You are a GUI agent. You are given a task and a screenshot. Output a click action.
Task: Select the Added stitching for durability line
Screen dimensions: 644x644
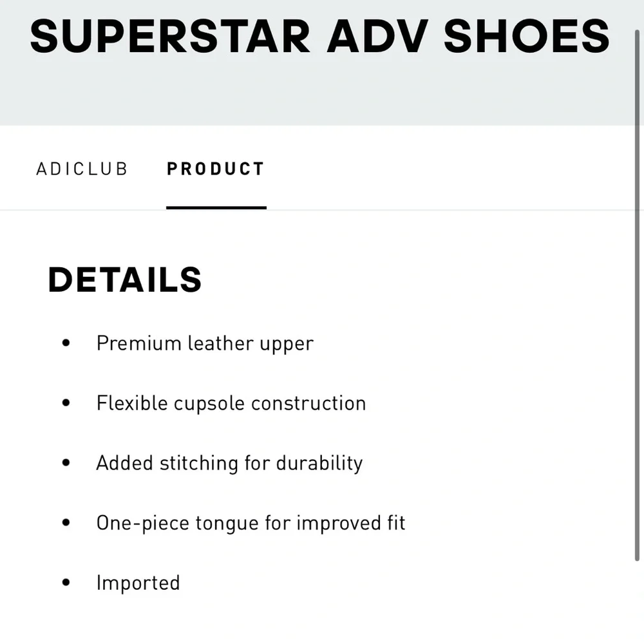pyautogui.click(x=229, y=462)
